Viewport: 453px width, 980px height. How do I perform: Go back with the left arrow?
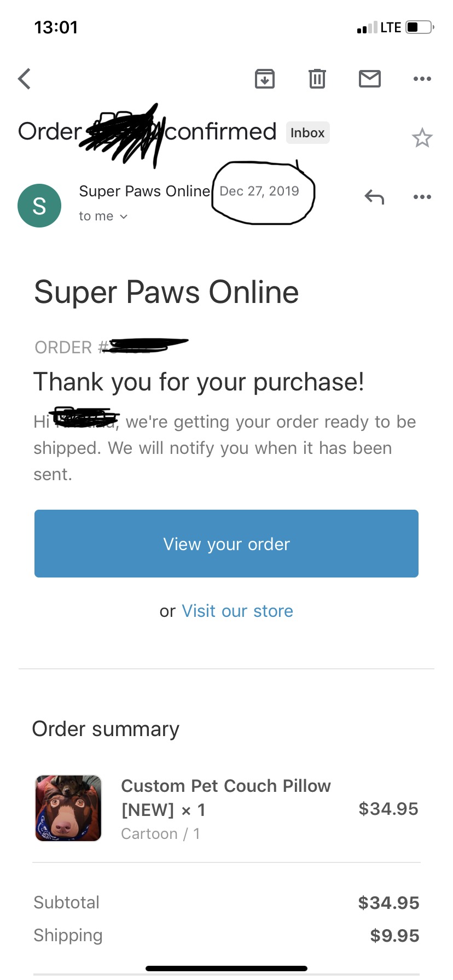pyautogui.click(x=25, y=79)
